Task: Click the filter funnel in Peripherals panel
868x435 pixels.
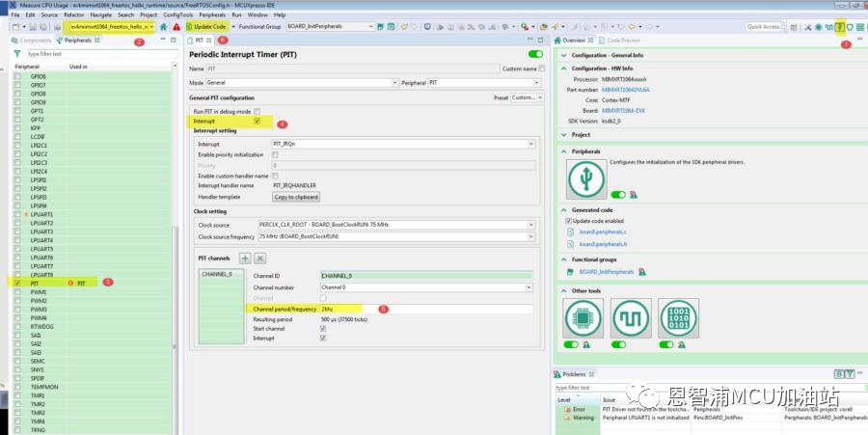Action: pyautogui.click(x=17, y=54)
